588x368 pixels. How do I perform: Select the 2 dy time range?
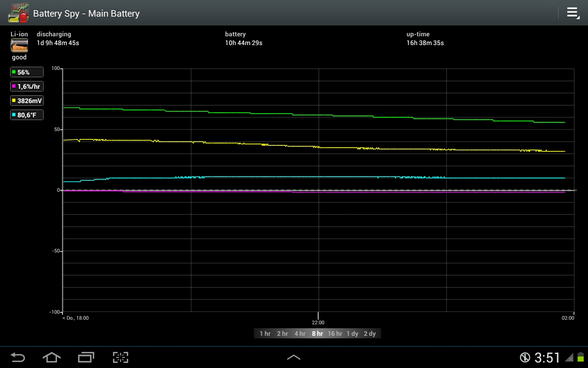[370, 333]
